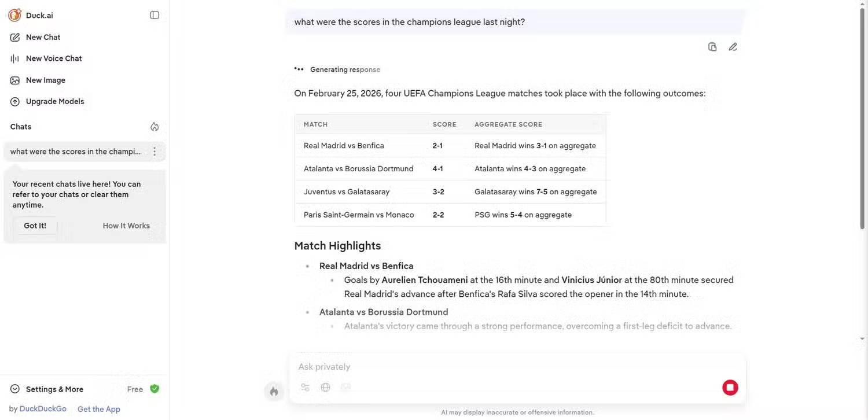Open three-dot options for the champions chat
Image resolution: width=868 pixels, height=420 pixels.
click(x=155, y=152)
